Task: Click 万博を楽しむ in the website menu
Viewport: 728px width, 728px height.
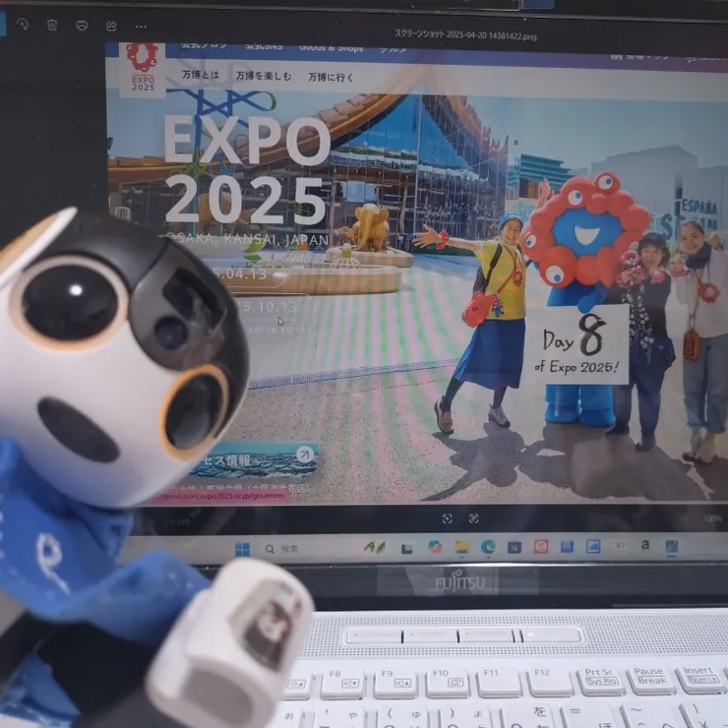Action: (264, 76)
